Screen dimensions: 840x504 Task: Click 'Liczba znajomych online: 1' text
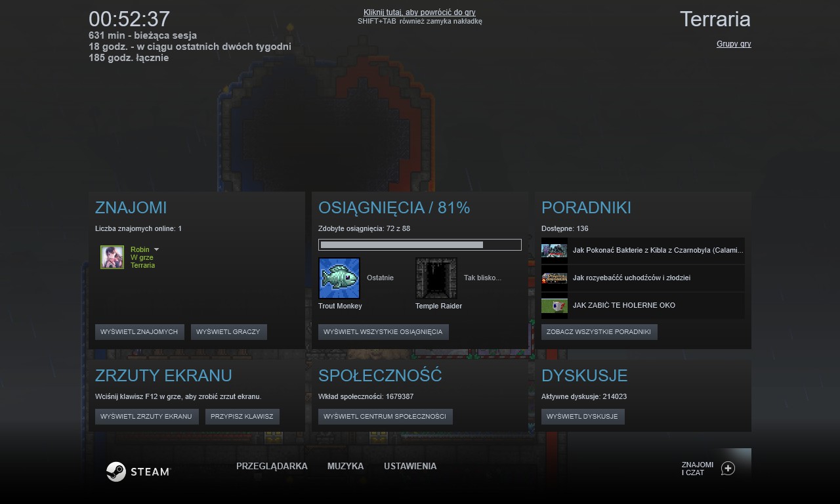138,228
